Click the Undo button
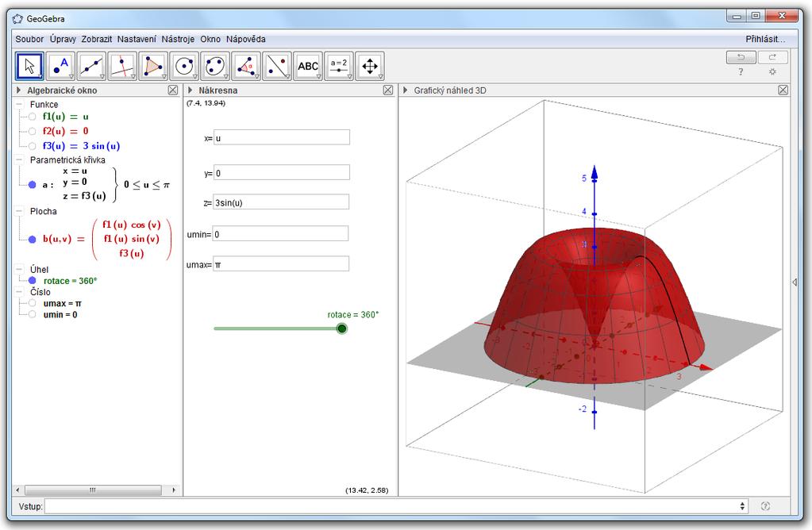Screen dimensions: 812x530 (x=741, y=57)
